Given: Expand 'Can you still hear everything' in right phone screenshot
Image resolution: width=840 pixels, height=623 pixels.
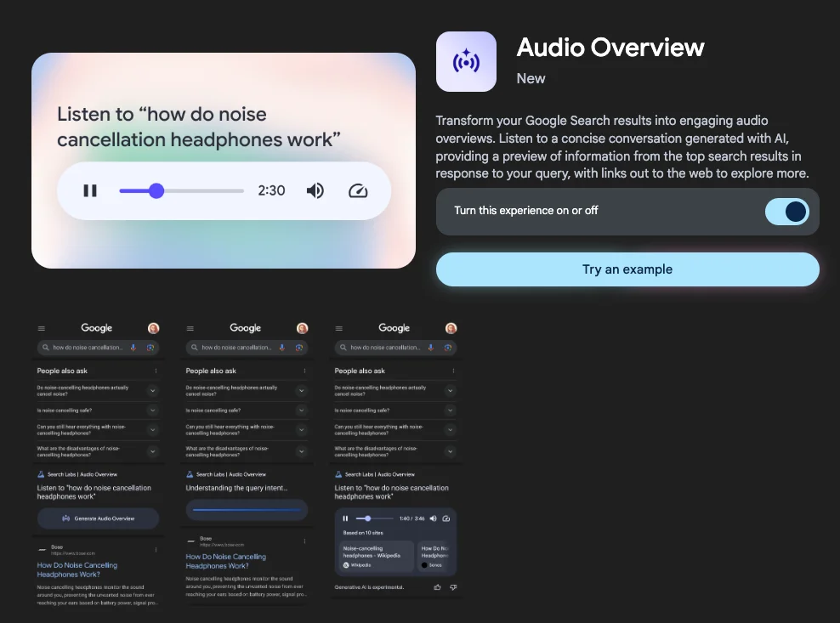Looking at the screenshot, I should [451, 429].
